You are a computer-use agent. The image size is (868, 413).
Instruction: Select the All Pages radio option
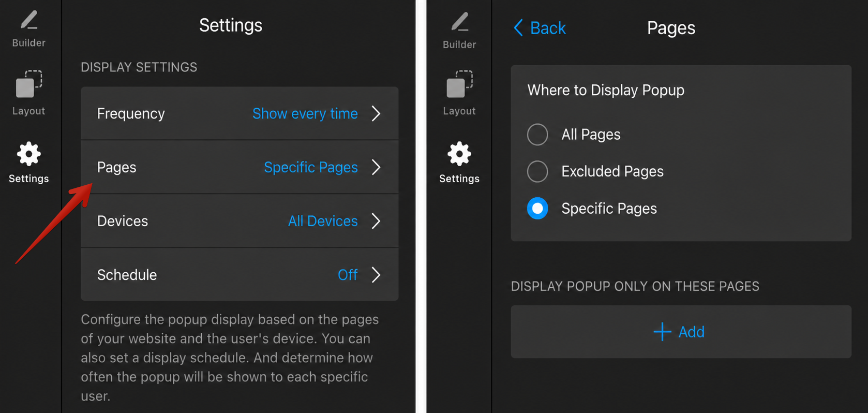pyautogui.click(x=537, y=135)
